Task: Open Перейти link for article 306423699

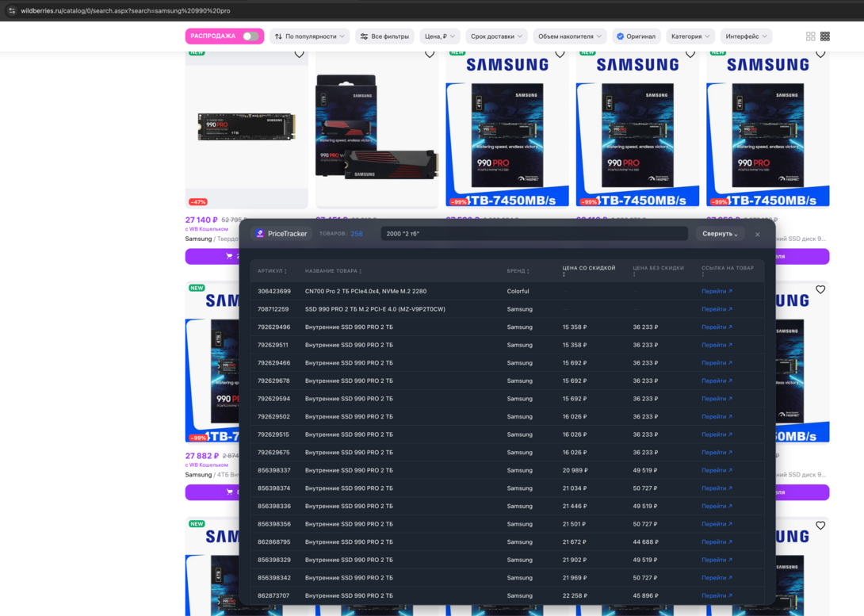Action: pos(717,292)
